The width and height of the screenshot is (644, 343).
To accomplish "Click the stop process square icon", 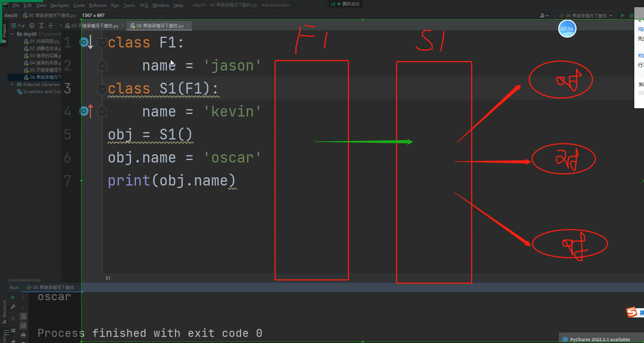I will (13, 319).
